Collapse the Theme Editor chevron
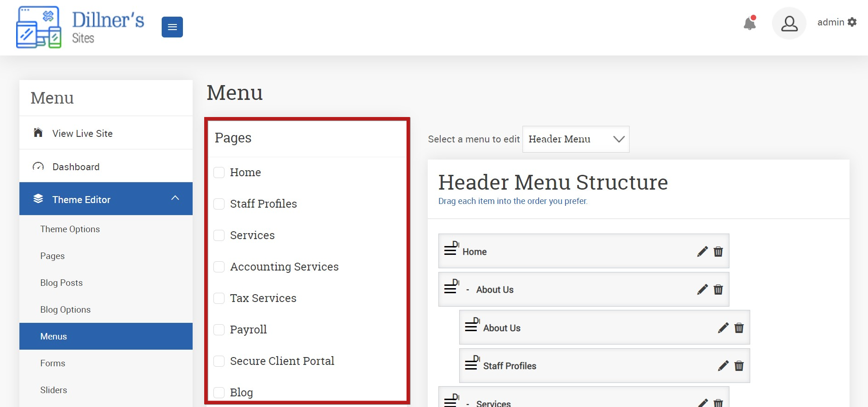 coord(175,198)
